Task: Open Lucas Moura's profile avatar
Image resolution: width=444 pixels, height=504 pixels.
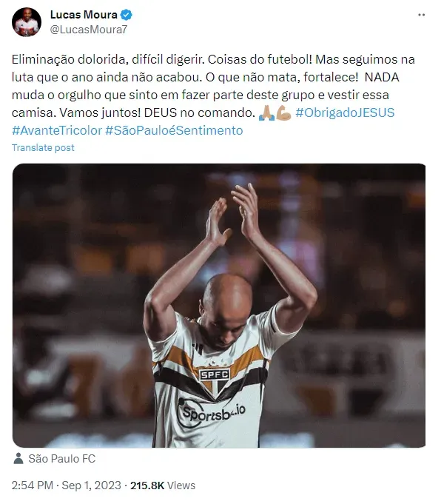Action: (27, 22)
